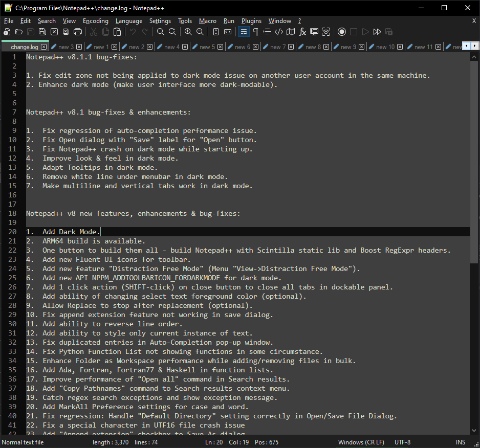Open the Function List panel icon

pos(302,32)
